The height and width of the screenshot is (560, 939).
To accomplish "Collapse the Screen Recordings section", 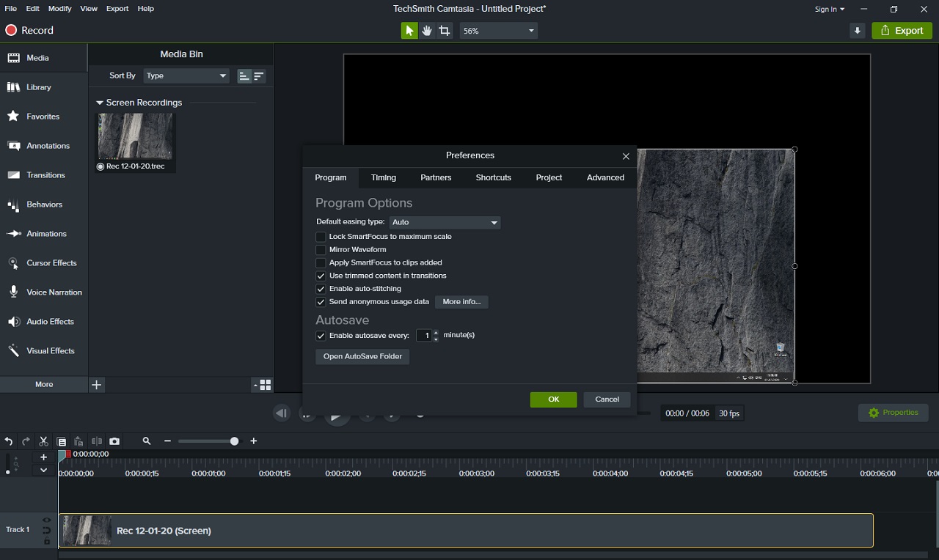I will tap(100, 103).
